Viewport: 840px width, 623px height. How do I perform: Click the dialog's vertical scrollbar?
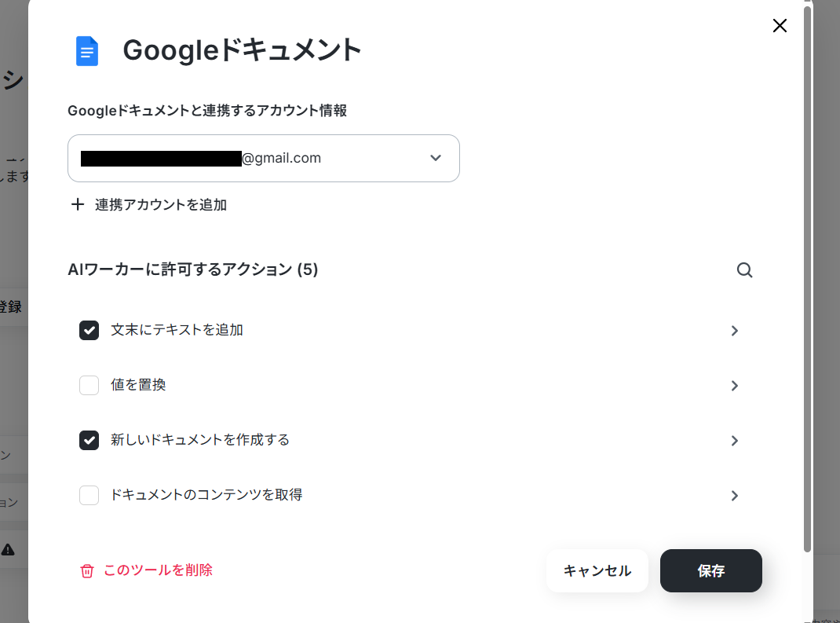point(808,275)
